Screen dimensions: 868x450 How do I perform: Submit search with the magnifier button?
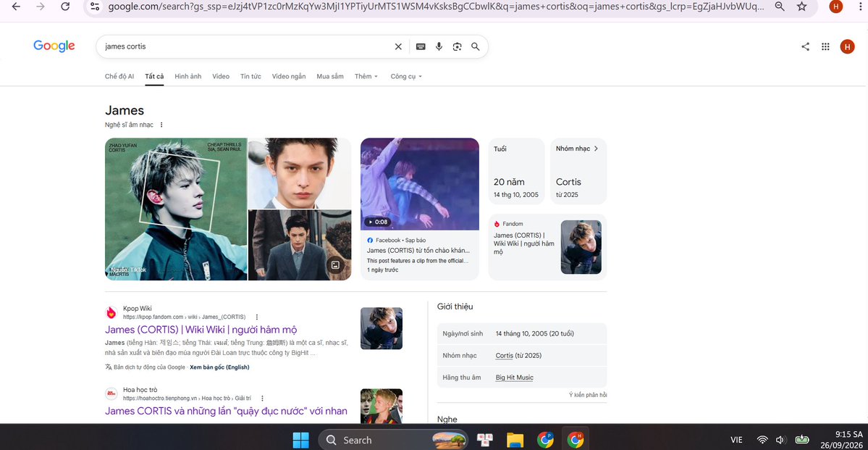coord(476,46)
